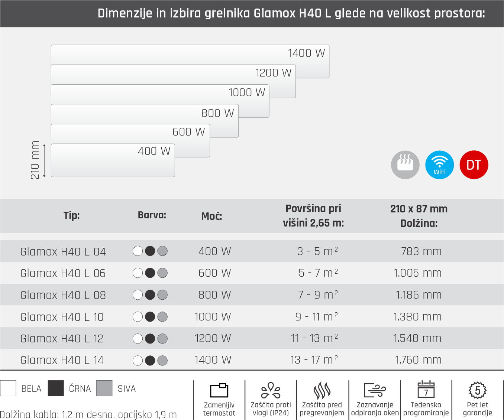Pick gray color for Glamox H40 L 12
The height and width of the screenshot is (420, 504).
(162, 339)
